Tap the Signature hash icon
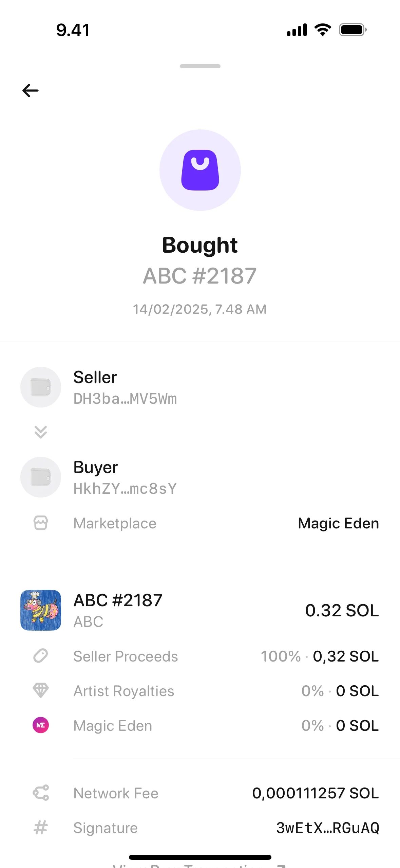This screenshot has width=400, height=868. [41, 828]
